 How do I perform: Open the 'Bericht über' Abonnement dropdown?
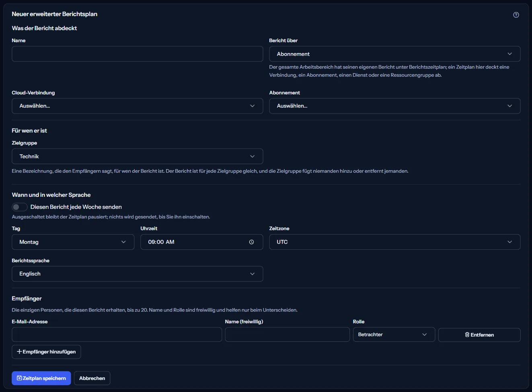coord(394,54)
